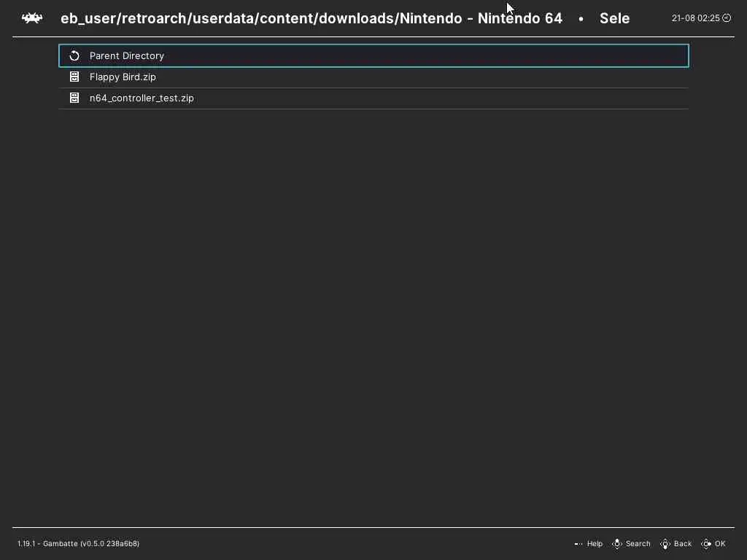
Task: Click the Back label in footer
Action: pyautogui.click(x=683, y=544)
